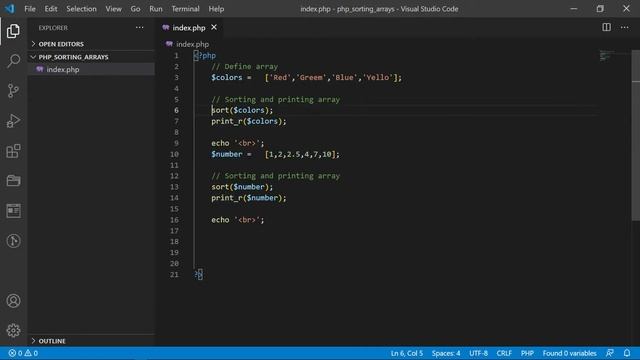Screen dimensions: 640x360
Task: Open the folder-shaped Project Manager icon
Action: (13, 181)
